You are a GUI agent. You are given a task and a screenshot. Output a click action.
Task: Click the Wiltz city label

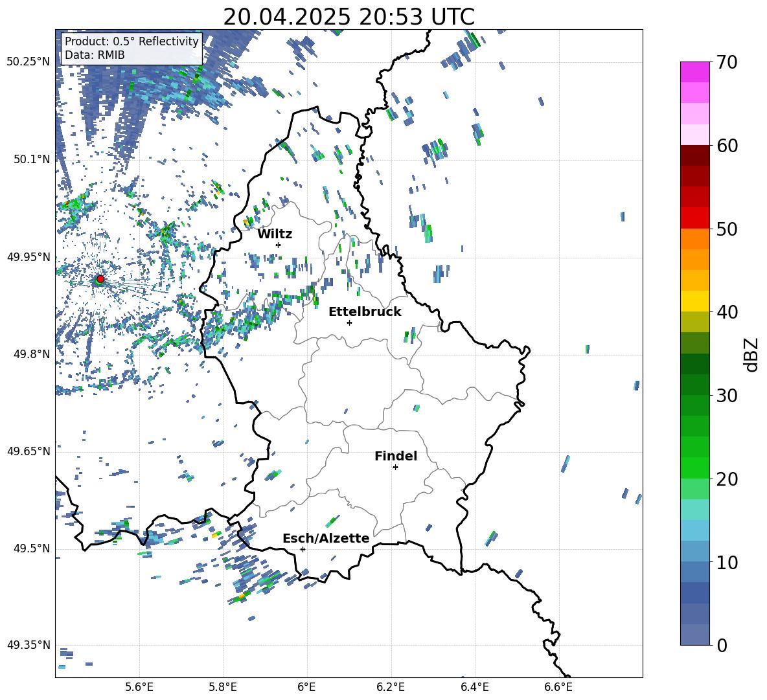(275, 234)
